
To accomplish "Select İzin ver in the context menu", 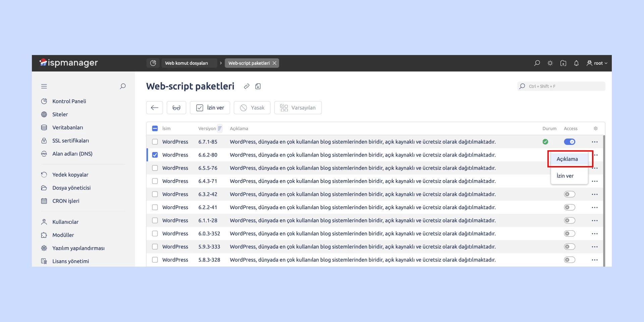I will 569,176.
